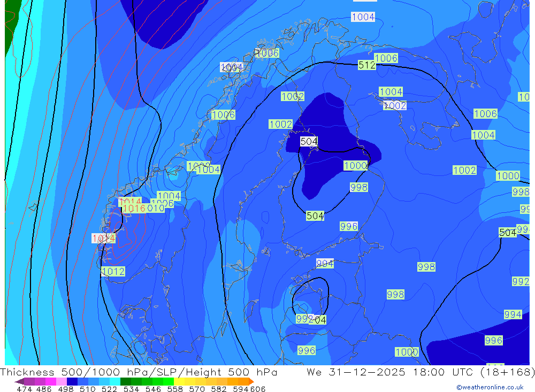Select the pure yellow legend swatch
The width and height of the screenshot is (535, 392).
pos(179,381)
